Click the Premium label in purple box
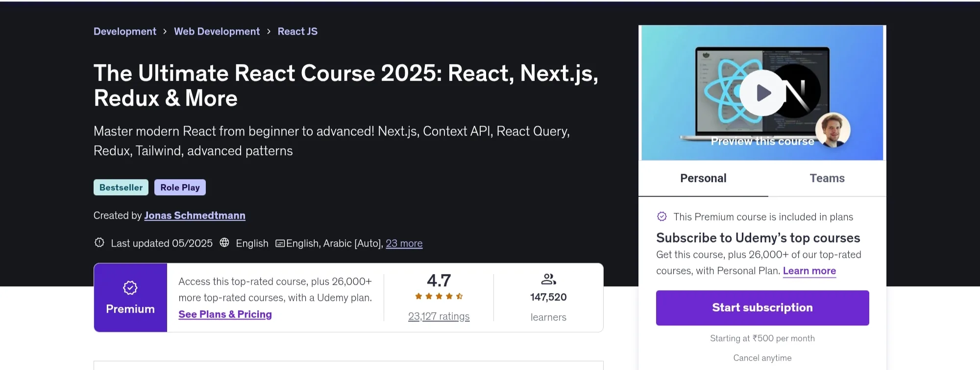 click(x=130, y=309)
